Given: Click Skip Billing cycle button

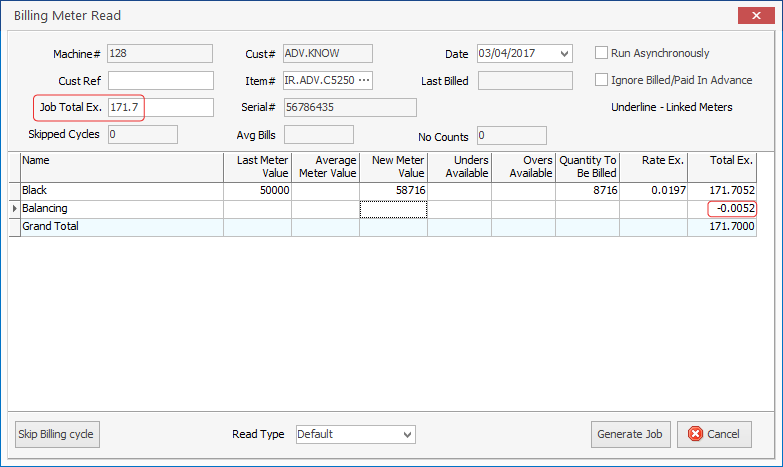Looking at the screenshot, I should tap(58, 434).
